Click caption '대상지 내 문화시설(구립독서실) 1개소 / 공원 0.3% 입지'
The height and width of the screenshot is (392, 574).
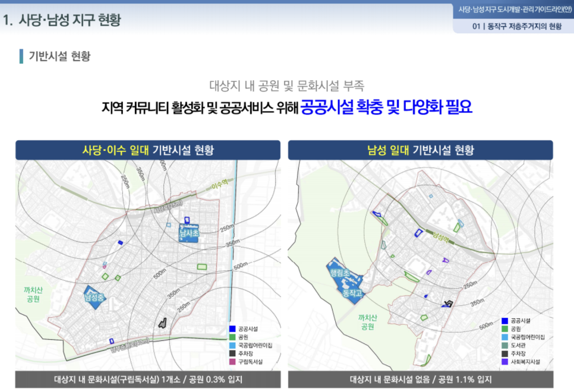pos(148,380)
